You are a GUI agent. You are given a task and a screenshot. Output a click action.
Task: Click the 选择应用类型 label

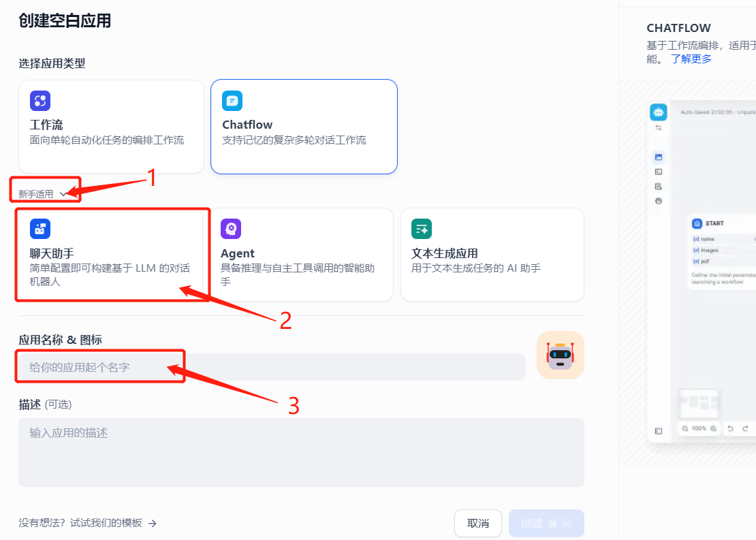click(x=52, y=63)
